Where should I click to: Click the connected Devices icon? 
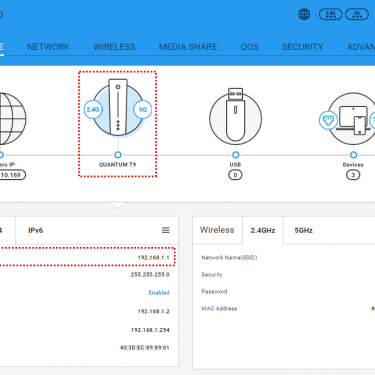click(353, 118)
